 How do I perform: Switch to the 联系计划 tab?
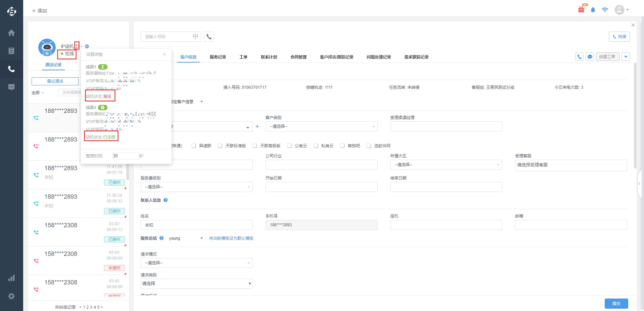[269, 57]
